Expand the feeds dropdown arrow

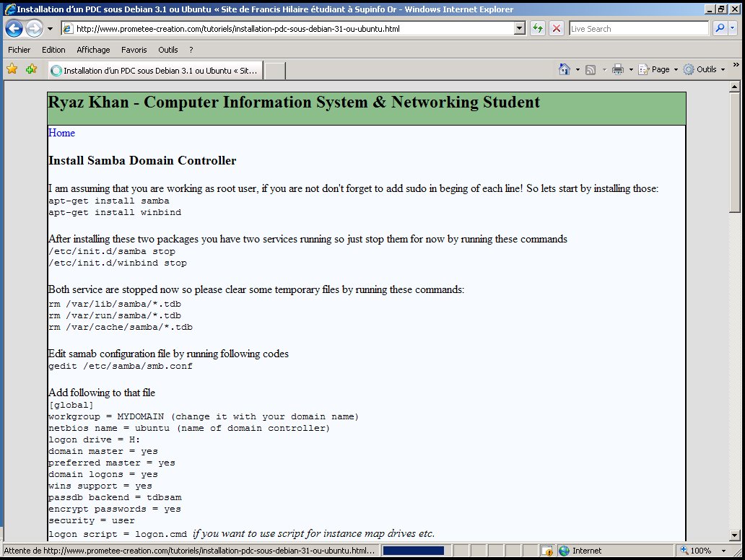tap(604, 69)
